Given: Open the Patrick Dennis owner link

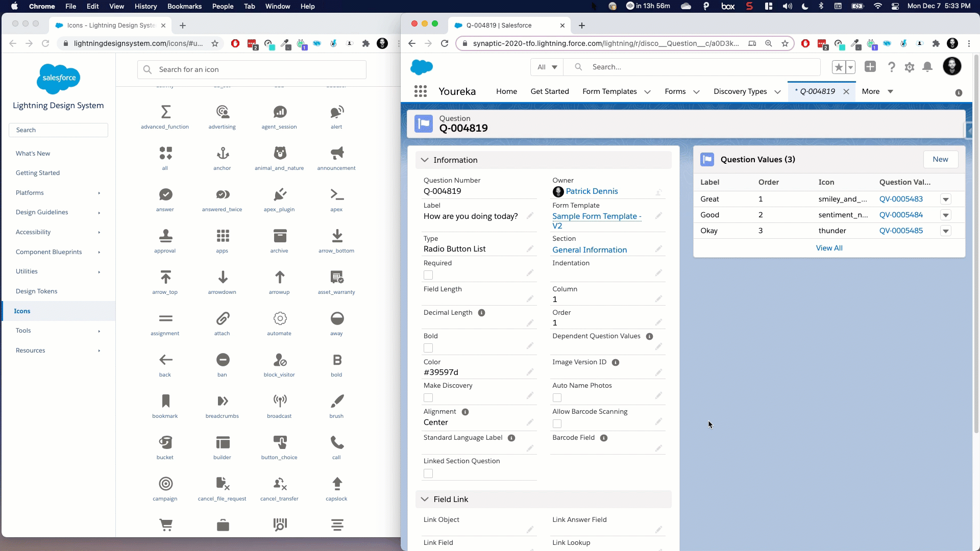Looking at the screenshot, I should (x=592, y=191).
